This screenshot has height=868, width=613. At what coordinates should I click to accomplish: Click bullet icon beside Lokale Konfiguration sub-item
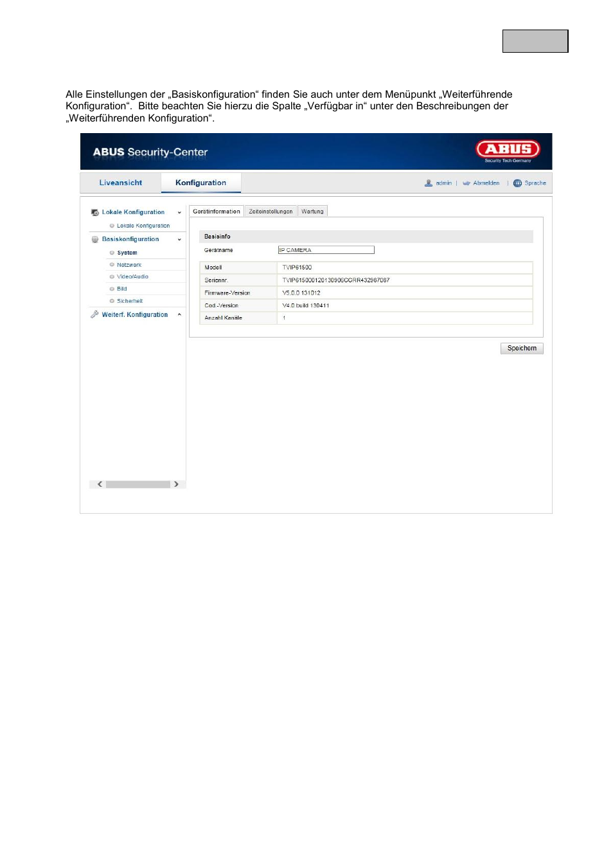click(x=112, y=226)
